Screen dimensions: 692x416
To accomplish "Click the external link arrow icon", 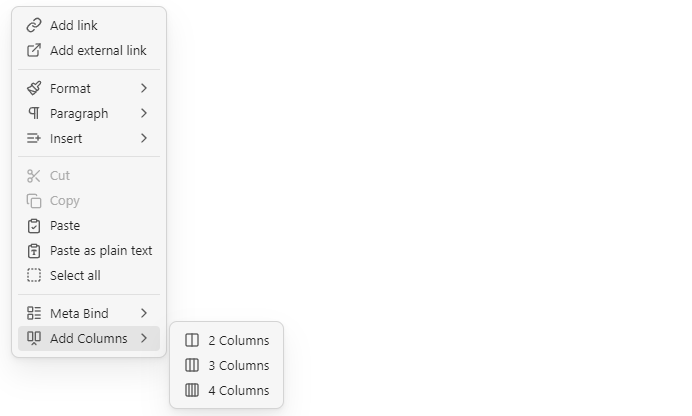I will 34,50.
